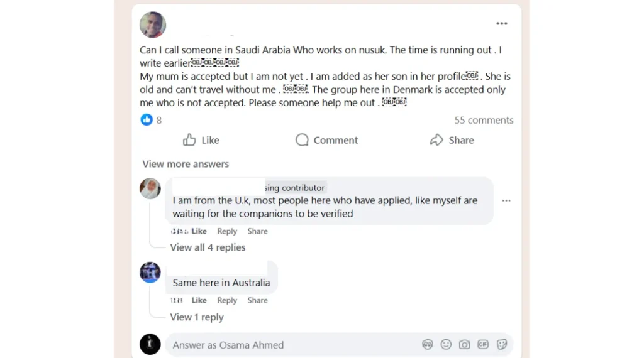Expand View 1 reply

point(197,317)
